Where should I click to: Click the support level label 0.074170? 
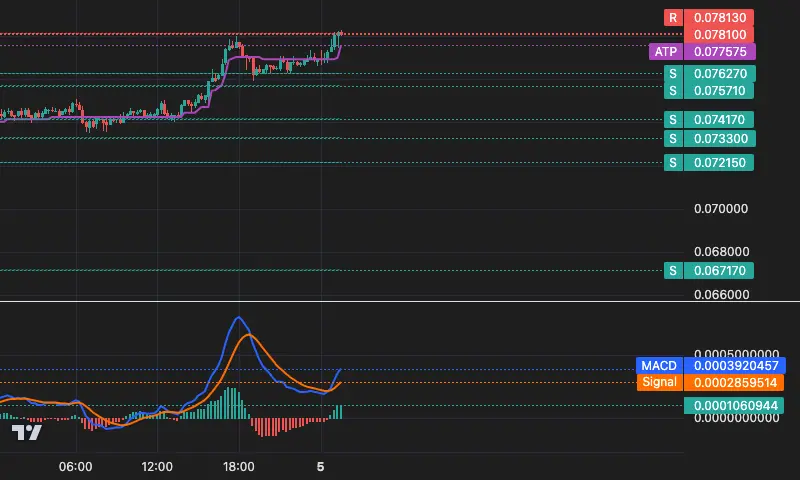[x=709, y=120]
